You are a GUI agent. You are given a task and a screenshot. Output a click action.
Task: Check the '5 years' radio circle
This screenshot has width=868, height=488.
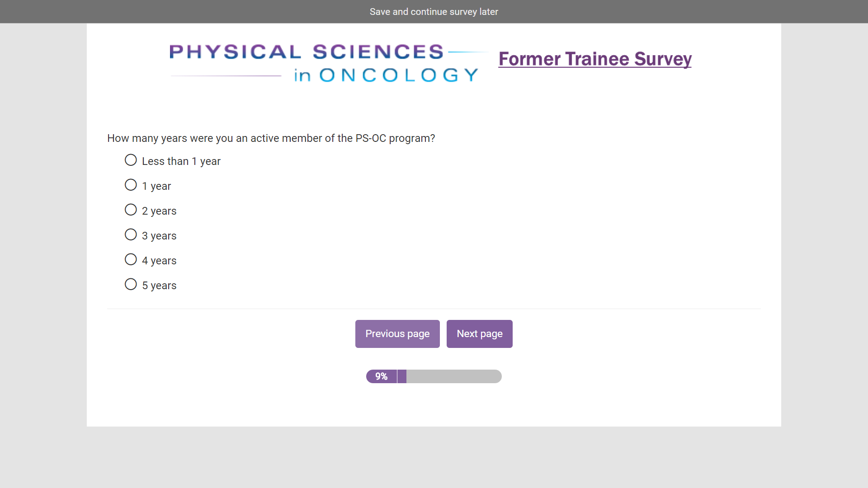click(x=131, y=285)
